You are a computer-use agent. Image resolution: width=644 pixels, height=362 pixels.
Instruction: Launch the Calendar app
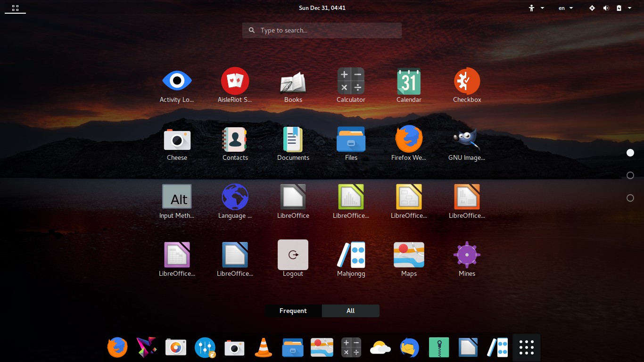409,81
